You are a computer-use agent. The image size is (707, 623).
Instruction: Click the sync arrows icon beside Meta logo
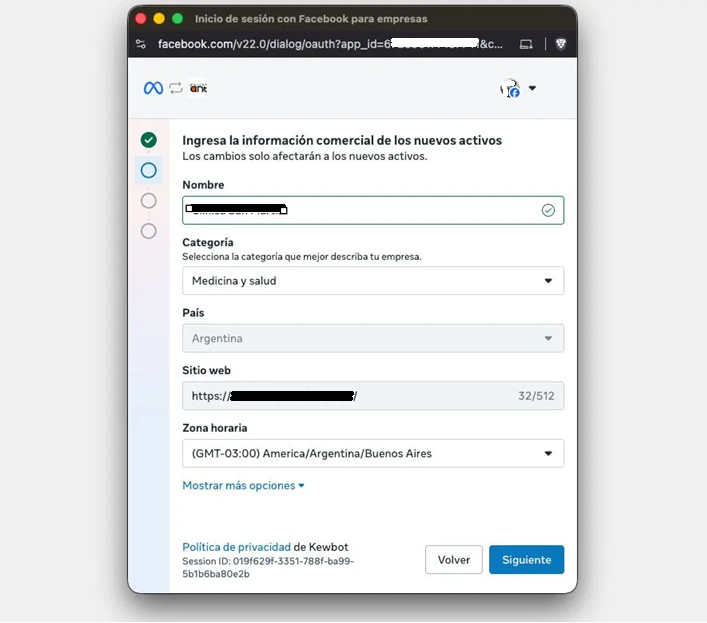click(176, 88)
